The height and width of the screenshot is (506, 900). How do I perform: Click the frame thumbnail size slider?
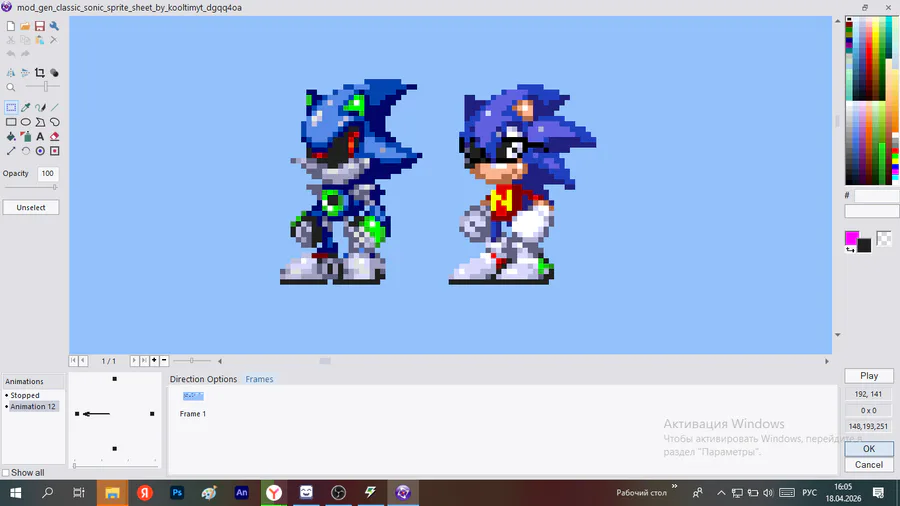click(x=192, y=361)
